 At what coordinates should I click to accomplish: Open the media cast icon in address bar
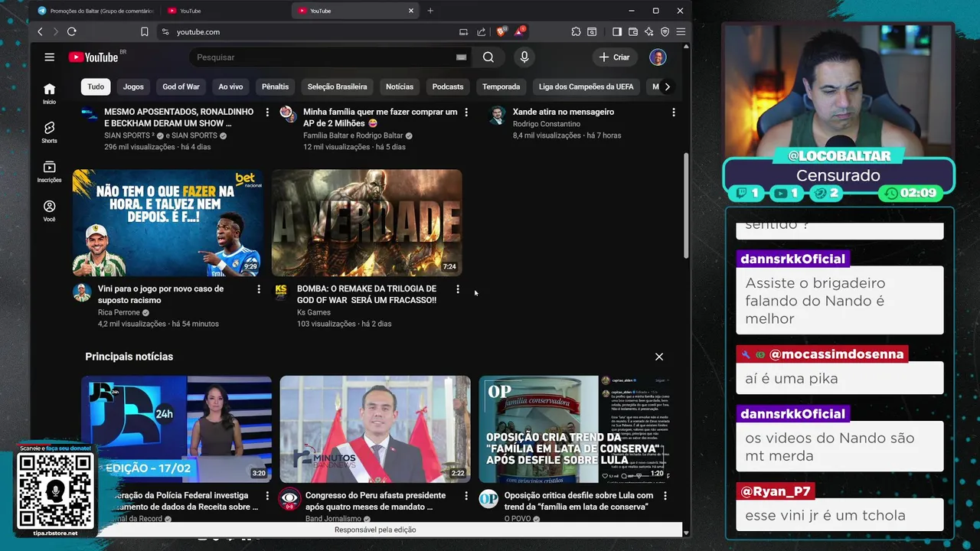tap(463, 31)
